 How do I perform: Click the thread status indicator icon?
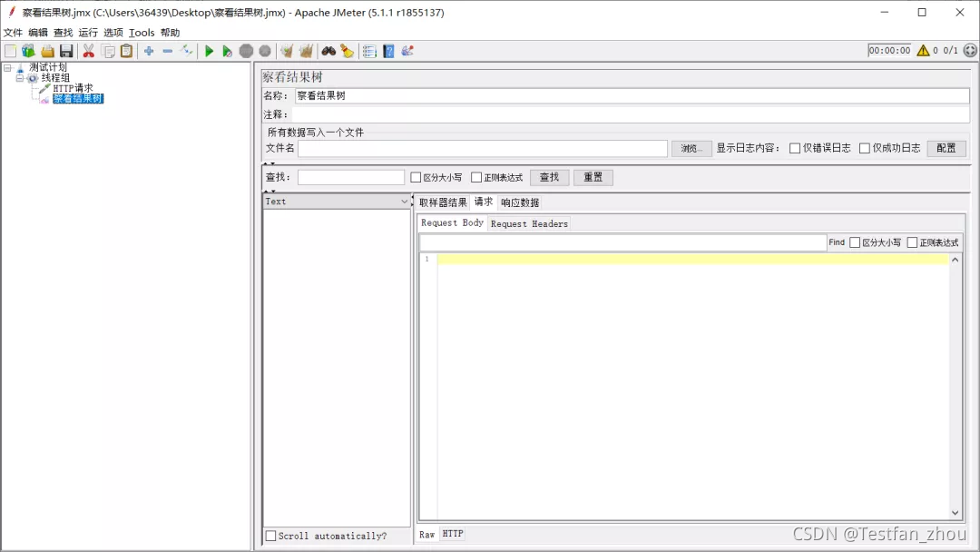(970, 51)
